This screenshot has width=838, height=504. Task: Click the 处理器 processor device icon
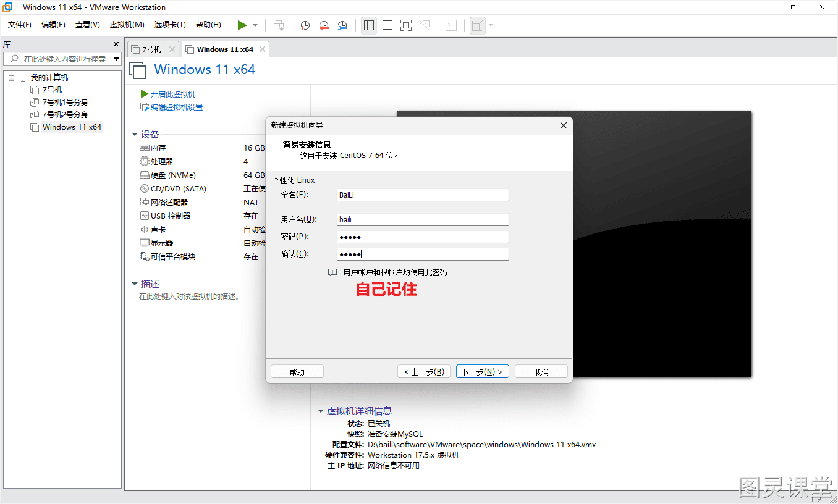tap(145, 161)
